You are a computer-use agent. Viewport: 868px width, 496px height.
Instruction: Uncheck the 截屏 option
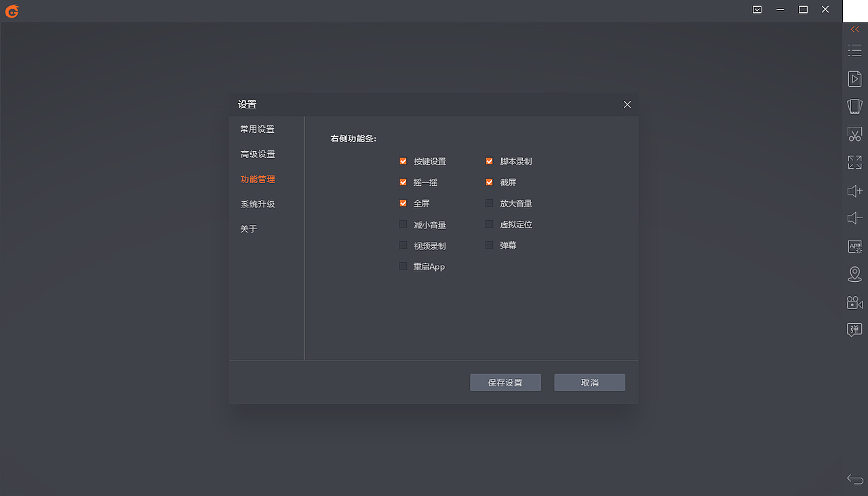click(x=489, y=182)
